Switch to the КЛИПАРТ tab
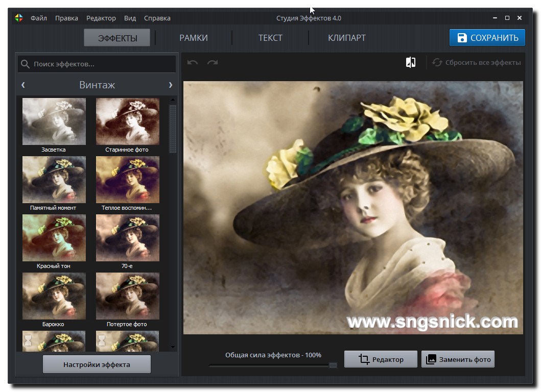This screenshot has height=392, width=541. tap(347, 38)
